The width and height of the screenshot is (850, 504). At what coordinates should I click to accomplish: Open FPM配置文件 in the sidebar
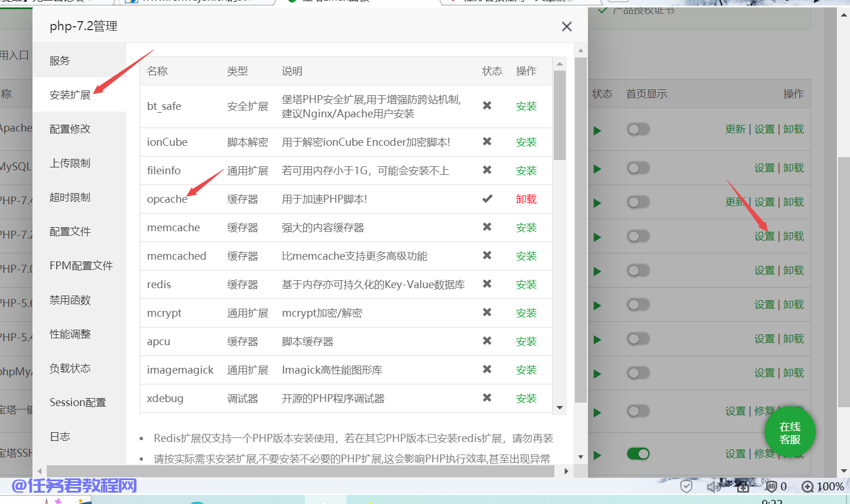pyautogui.click(x=79, y=265)
